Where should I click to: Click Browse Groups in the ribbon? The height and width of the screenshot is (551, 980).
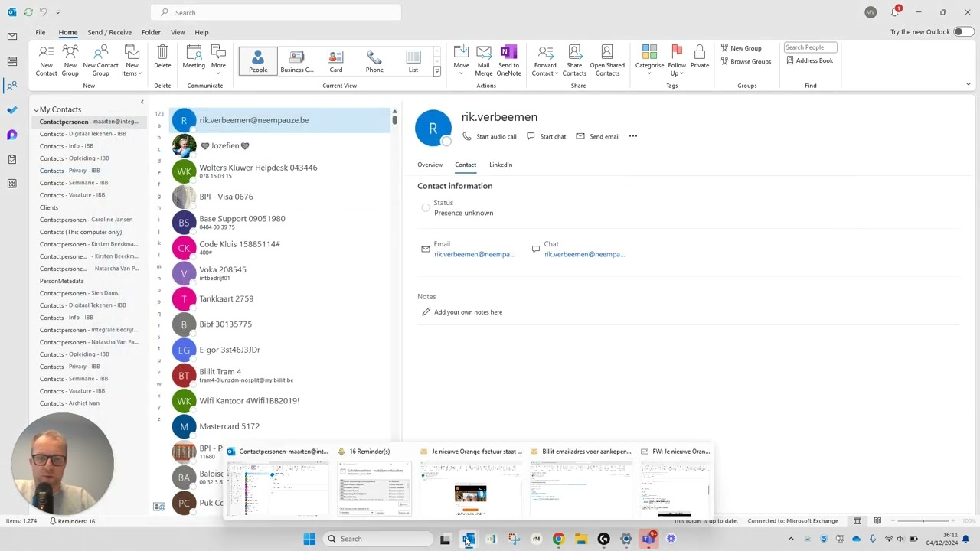[x=746, y=61]
